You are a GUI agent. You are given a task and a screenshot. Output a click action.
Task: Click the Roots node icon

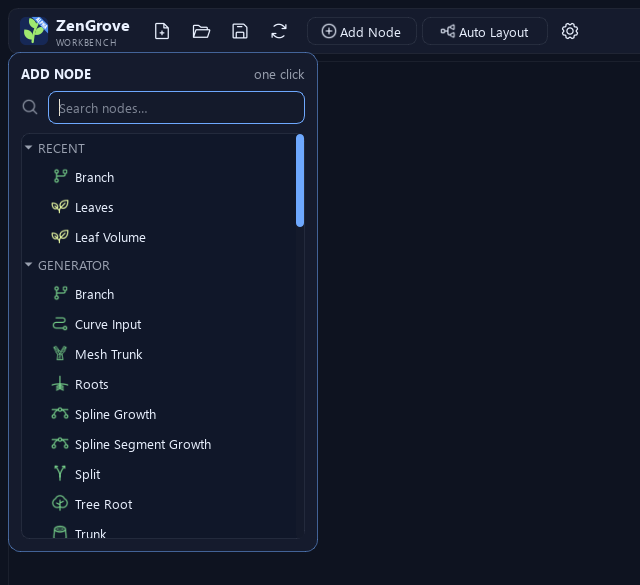[x=60, y=384]
